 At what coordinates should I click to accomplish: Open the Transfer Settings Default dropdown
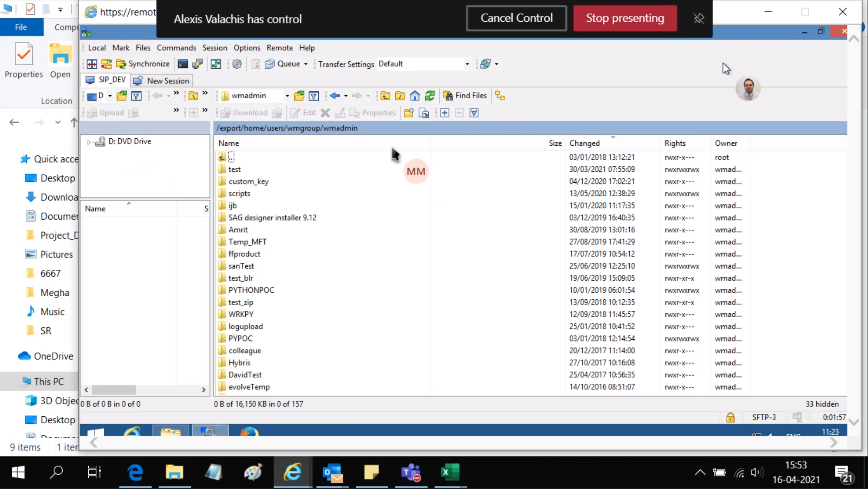pos(467,64)
